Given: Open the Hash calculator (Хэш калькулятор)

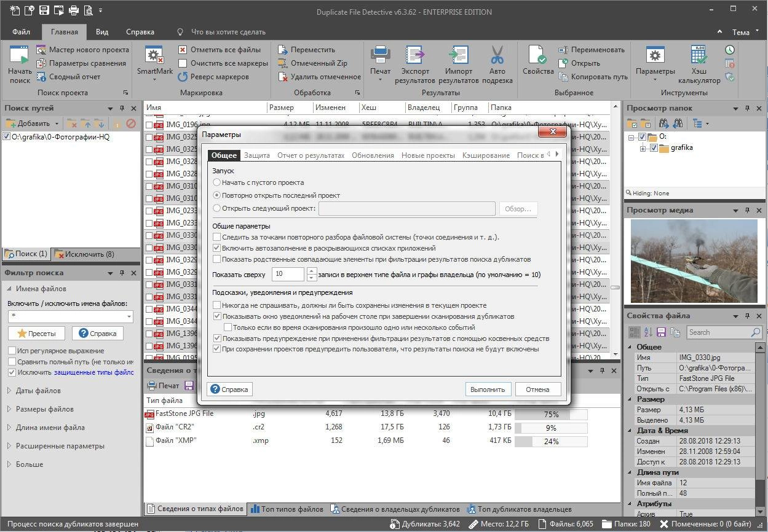Looking at the screenshot, I should (699, 64).
